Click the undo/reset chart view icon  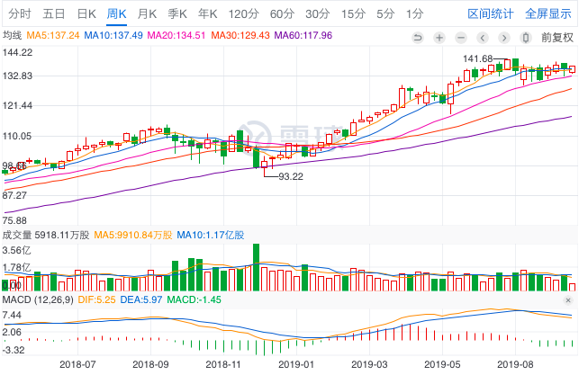coord(418,38)
